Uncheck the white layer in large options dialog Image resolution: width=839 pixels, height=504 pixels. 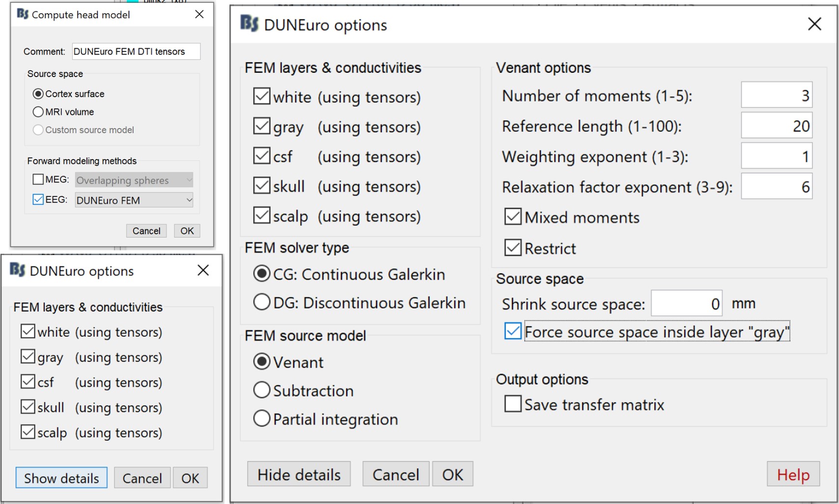(262, 97)
